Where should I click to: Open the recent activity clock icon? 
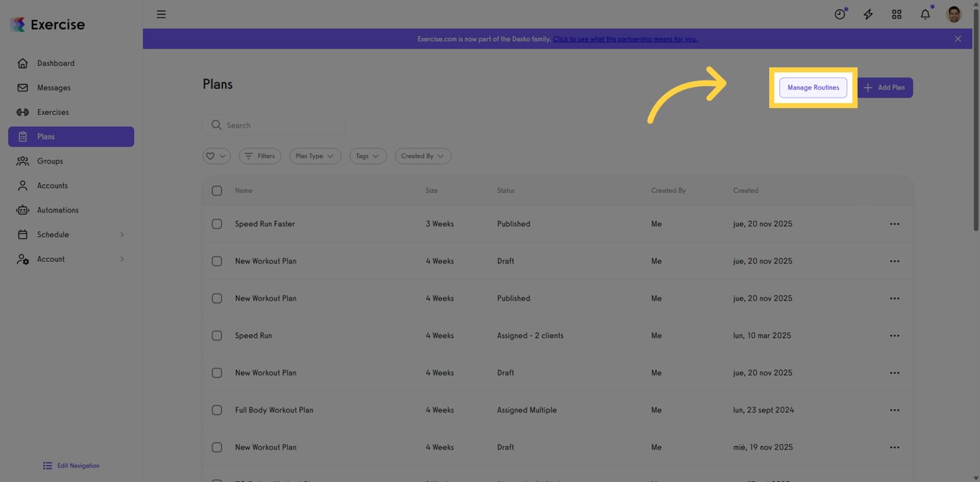tap(839, 14)
